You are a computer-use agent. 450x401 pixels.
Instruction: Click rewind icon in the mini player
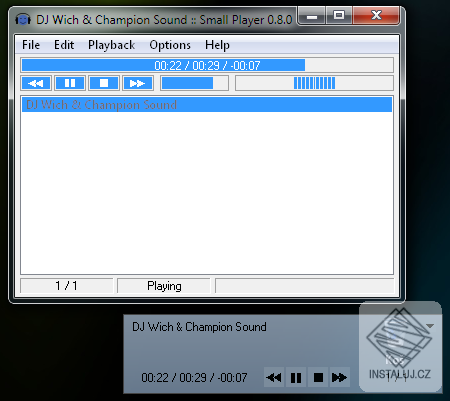pyautogui.click(x=274, y=377)
